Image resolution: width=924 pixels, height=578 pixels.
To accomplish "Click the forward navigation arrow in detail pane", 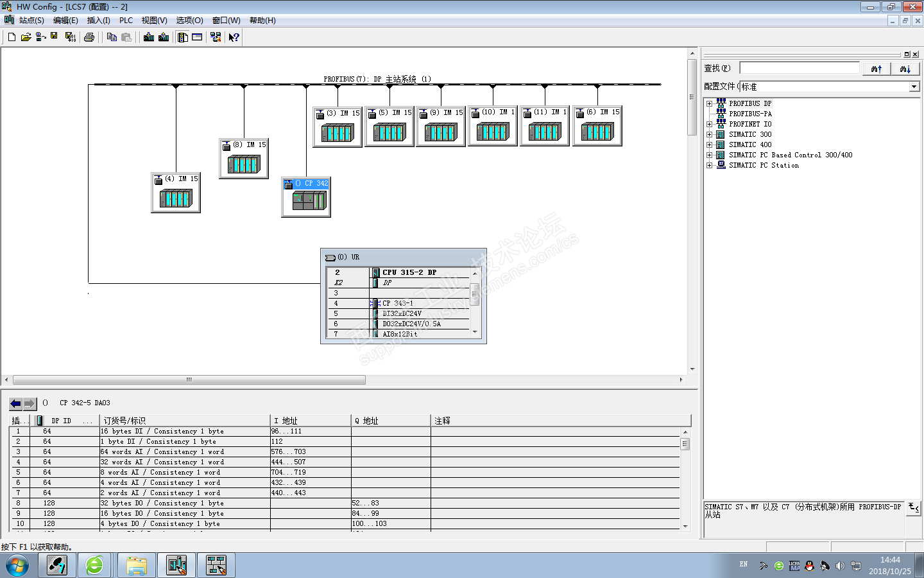I will [30, 403].
